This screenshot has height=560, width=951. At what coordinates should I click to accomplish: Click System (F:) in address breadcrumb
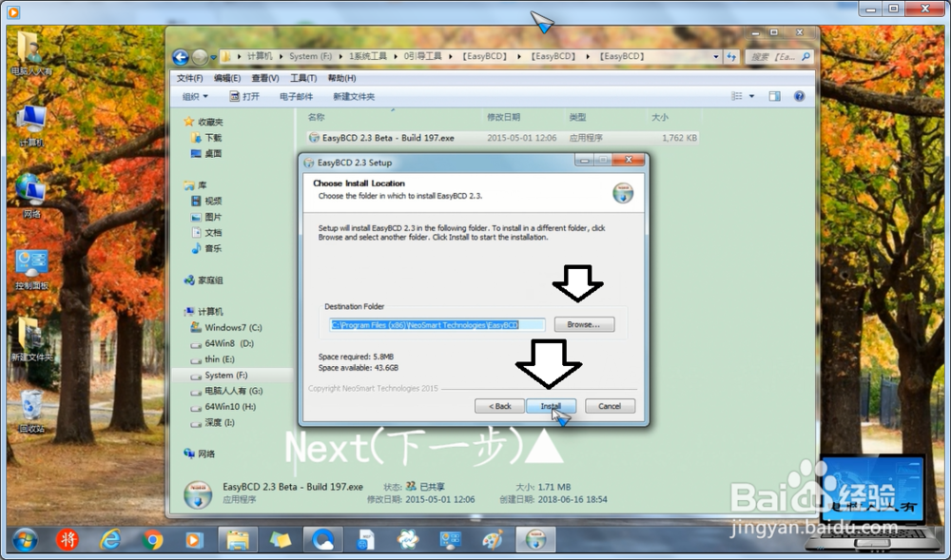tap(310, 56)
